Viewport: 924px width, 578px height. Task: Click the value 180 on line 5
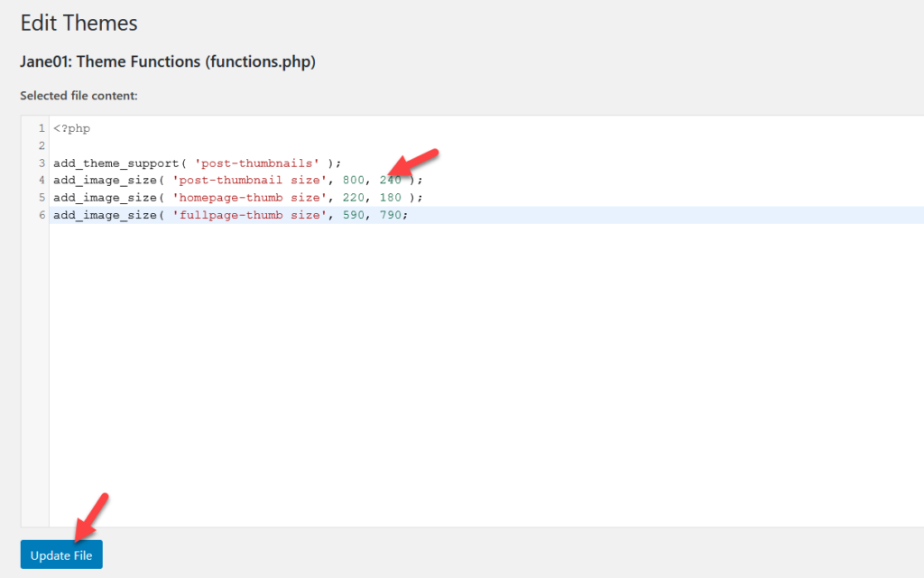390,198
